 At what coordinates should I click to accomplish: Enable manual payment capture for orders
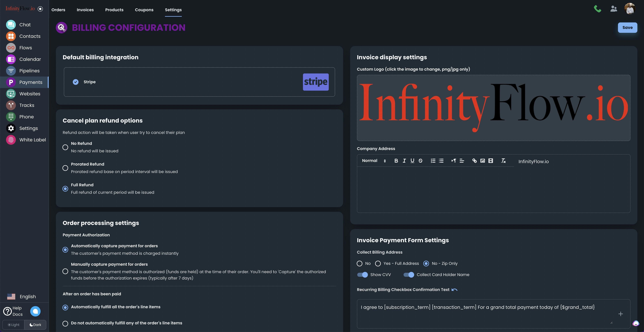point(65,271)
